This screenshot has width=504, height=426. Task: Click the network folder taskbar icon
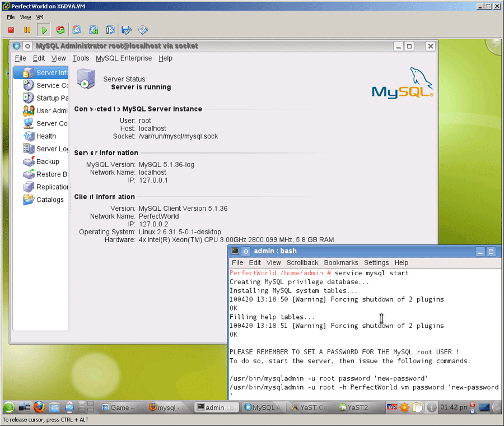(x=69, y=408)
